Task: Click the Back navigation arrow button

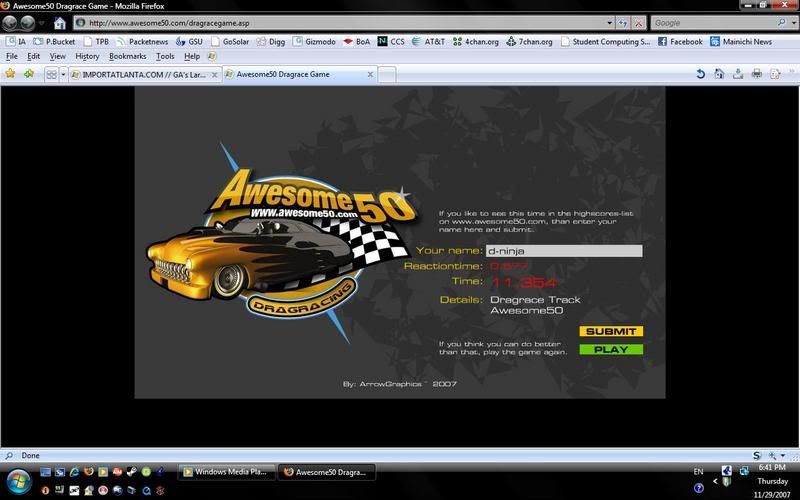Action: (10, 23)
